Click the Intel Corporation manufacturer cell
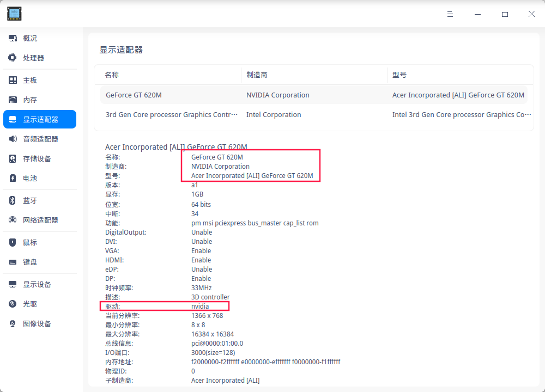The width and height of the screenshot is (545, 392). pyautogui.click(x=274, y=114)
